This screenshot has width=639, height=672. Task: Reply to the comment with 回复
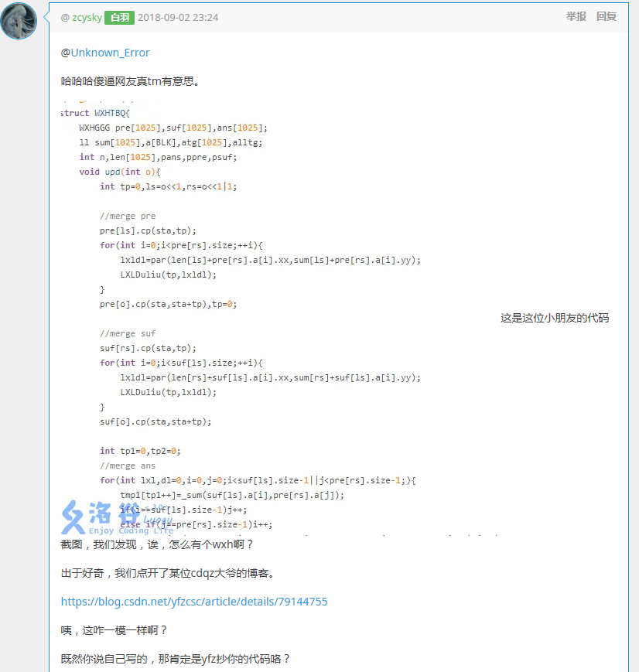(x=607, y=16)
